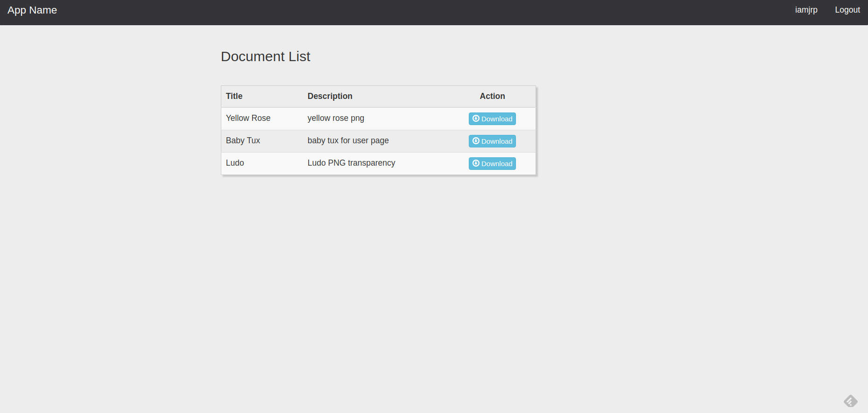Click the 'yellow rose png' description
The image size is (868, 413).
click(x=336, y=118)
